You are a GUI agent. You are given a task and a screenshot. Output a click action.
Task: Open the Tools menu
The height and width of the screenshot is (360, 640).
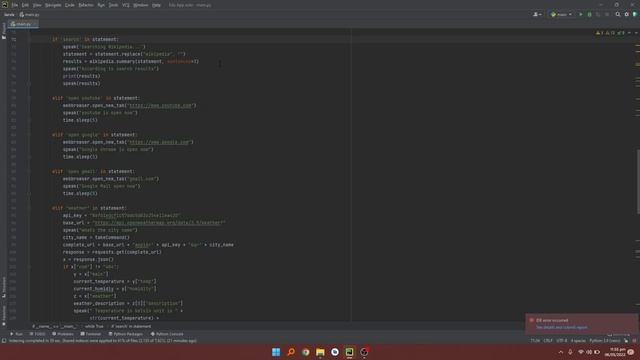point(113,5)
